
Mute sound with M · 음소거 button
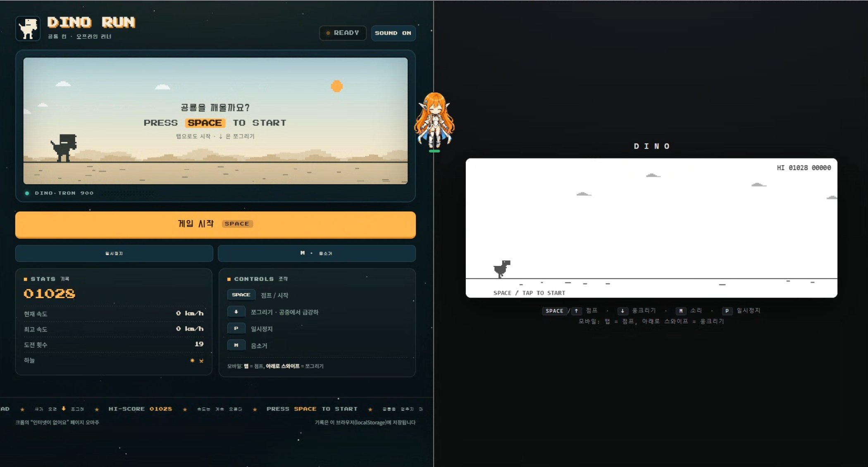pos(317,253)
